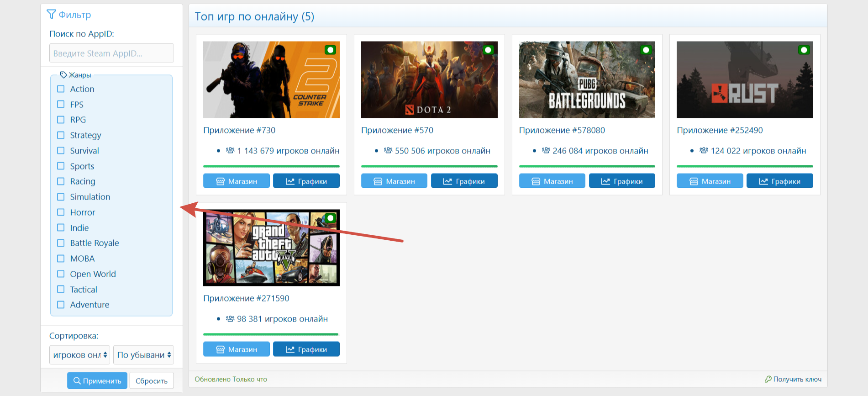Click the players icon for app #252490

coord(704,150)
